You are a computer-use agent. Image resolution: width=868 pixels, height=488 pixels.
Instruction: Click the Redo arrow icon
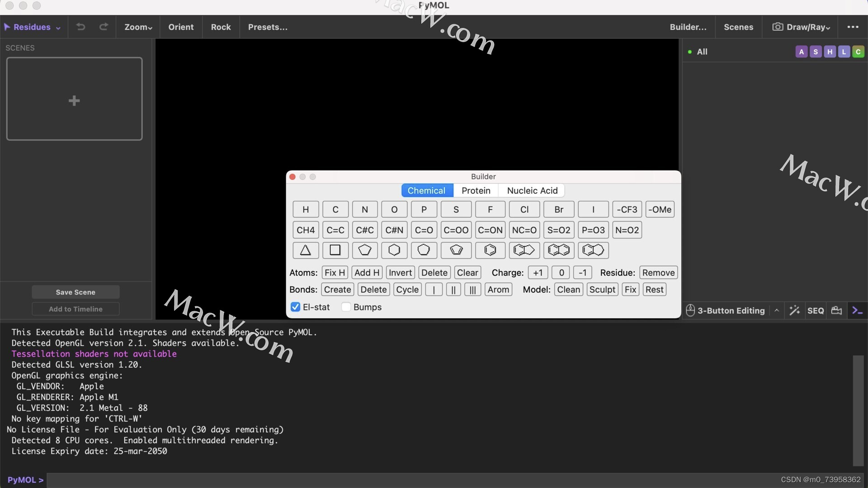point(104,27)
